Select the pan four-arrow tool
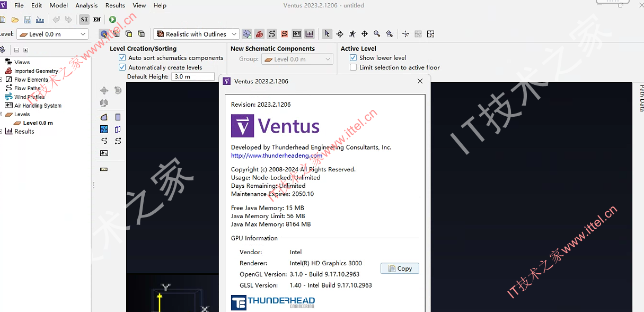The width and height of the screenshot is (644, 312). click(x=365, y=34)
